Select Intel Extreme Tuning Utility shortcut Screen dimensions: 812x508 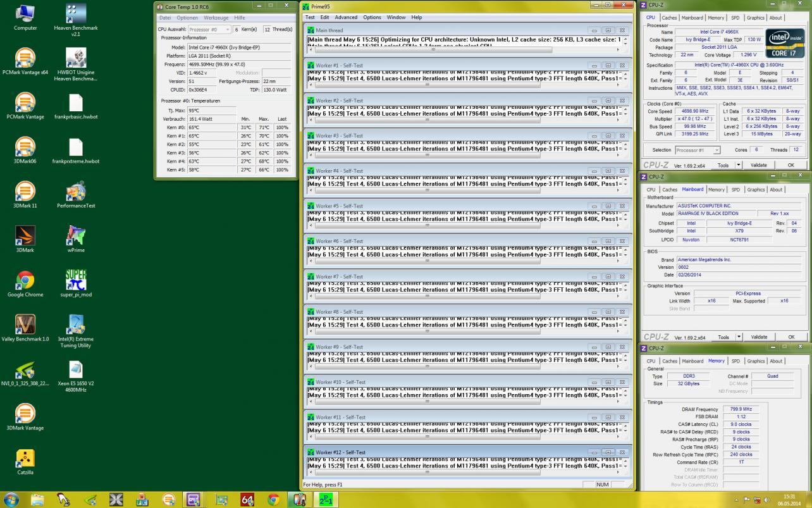(x=75, y=330)
